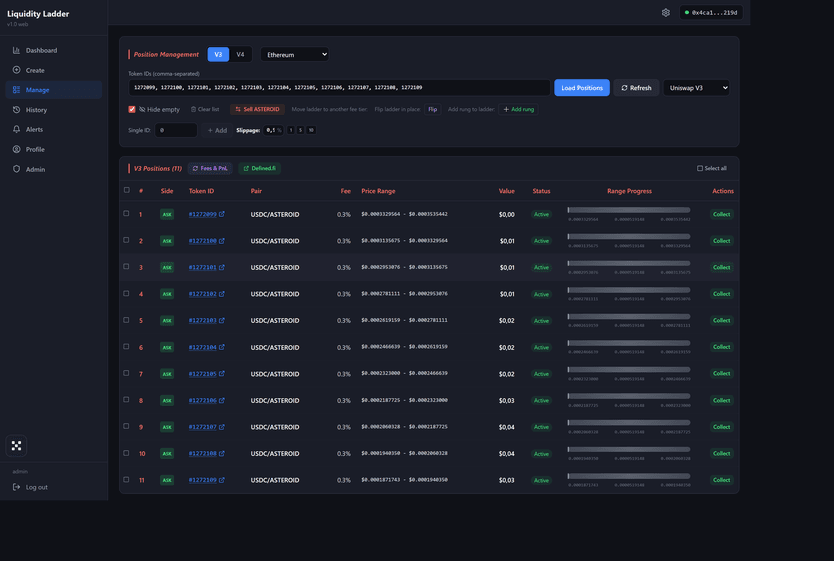The image size is (834, 561).
Task: Open external link icon beside #1272103
Action: pos(222,321)
